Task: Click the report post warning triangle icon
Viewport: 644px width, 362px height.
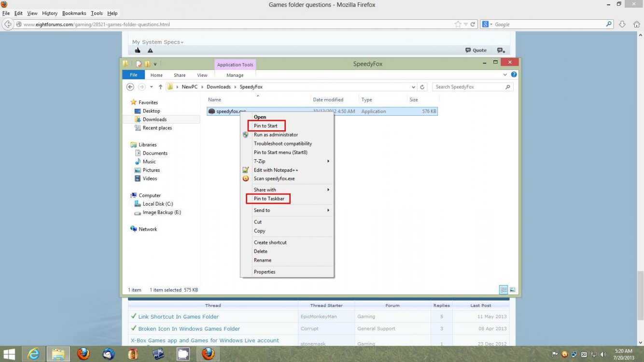Action: click(150, 50)
